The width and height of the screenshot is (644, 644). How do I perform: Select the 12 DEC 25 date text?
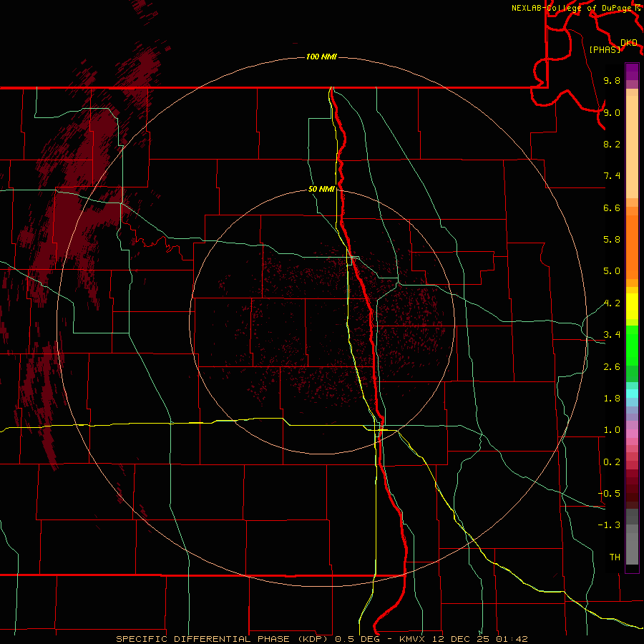point(460,639)
